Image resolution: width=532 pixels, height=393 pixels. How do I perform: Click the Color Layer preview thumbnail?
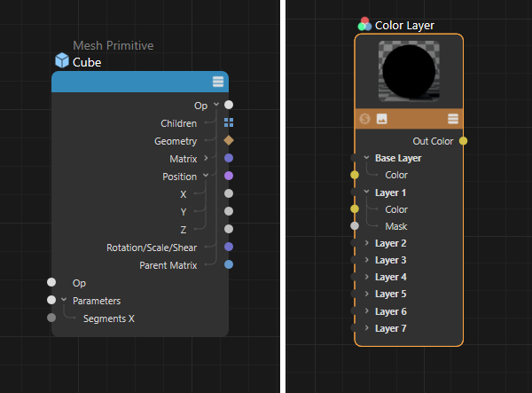409,73
